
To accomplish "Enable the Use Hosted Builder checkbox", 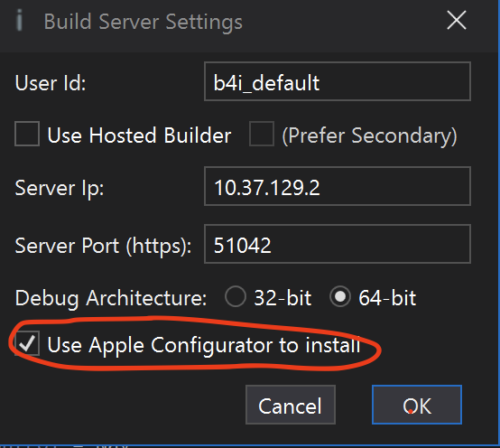I will [27, 134].
